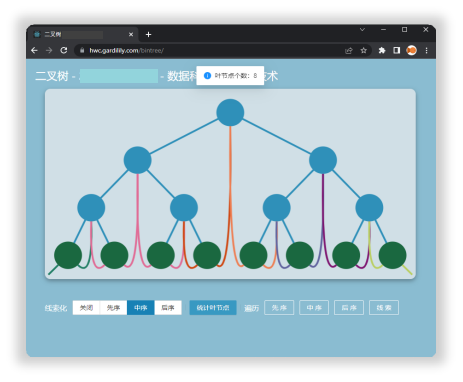This screenshot has height=382, width=463.
Task: Open the browser side panel icon
Action: click(397, 50)
